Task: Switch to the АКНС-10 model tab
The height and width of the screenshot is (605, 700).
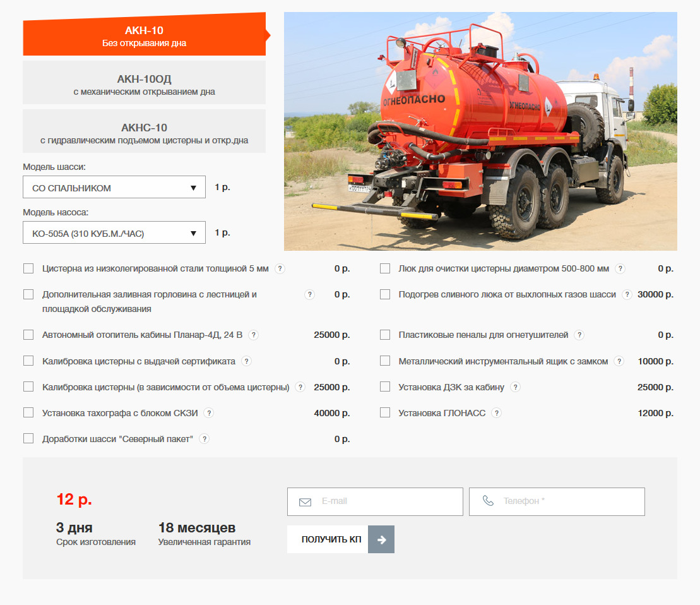Action: [x=144, y=131]
